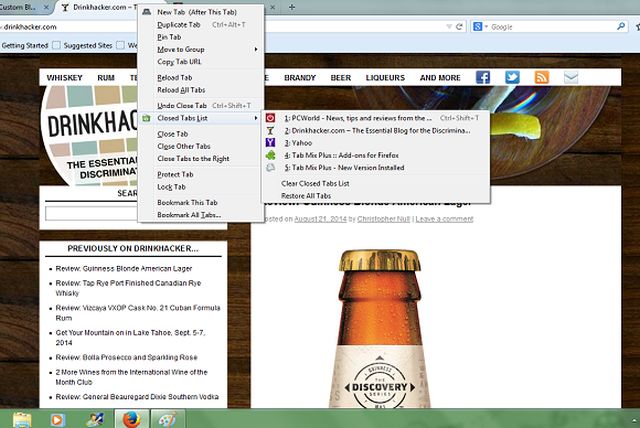Open the Christopher Null author link

384,219
